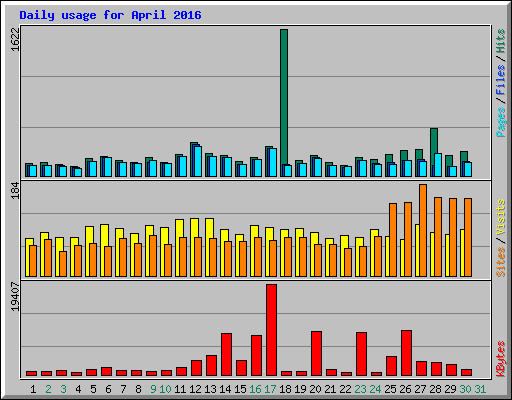Click green day label 31 on the x-axis
Image resolution: width=512 pixels, height=400 pixels.
(480, 389)
